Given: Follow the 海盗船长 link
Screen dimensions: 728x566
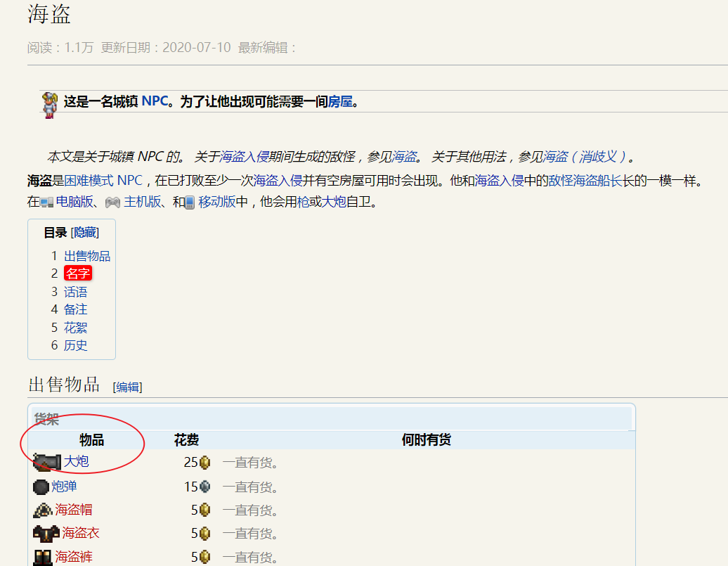Looking at the screenshot, I should click(597, 181).
